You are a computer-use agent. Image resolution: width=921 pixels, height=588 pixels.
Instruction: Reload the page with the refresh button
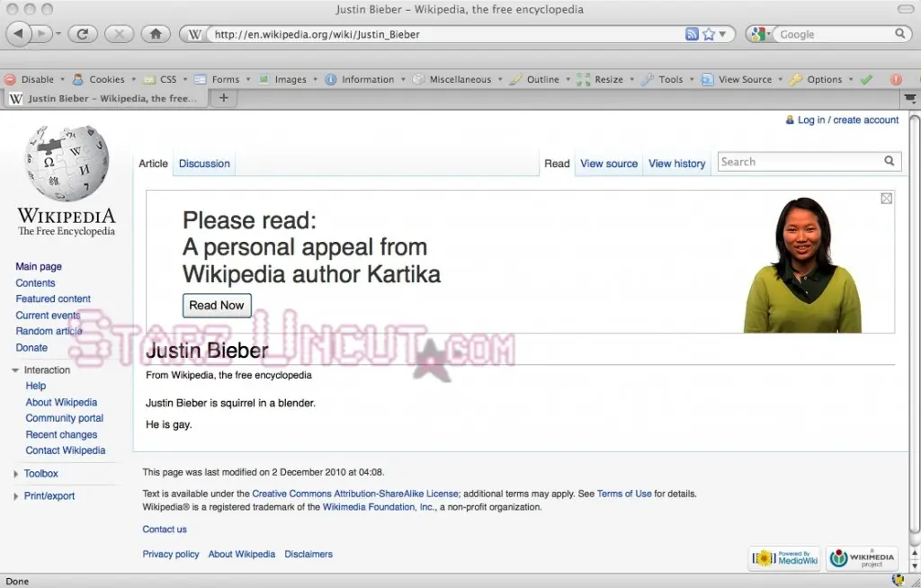pyautogui.click(x=82, y=34)
